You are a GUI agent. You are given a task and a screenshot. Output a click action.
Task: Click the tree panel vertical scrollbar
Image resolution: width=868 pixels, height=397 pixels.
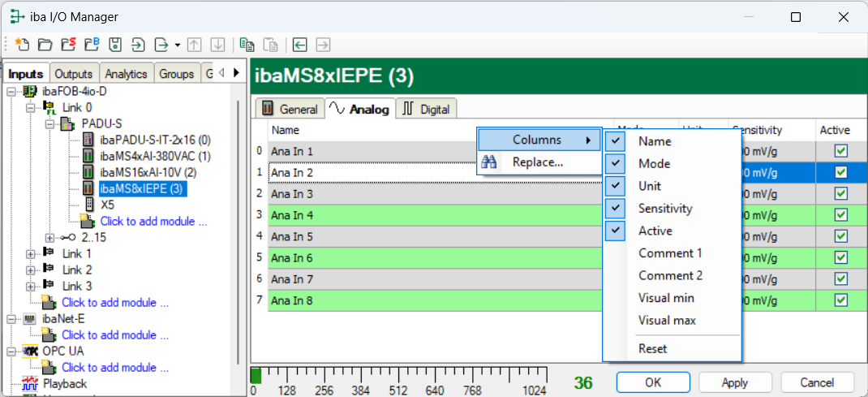click(x=238, y=231)
